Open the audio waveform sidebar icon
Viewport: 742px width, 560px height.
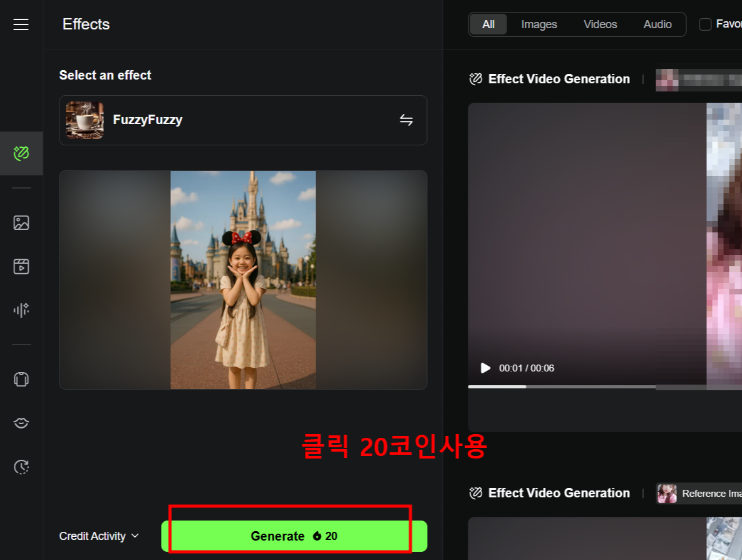(21, 310)
